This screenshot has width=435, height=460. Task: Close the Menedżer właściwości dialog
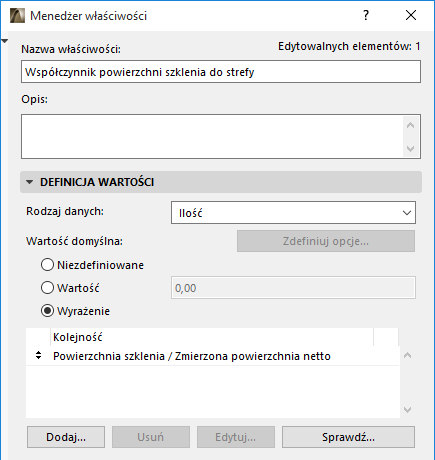pyautogui.click(x=411, y=15)
